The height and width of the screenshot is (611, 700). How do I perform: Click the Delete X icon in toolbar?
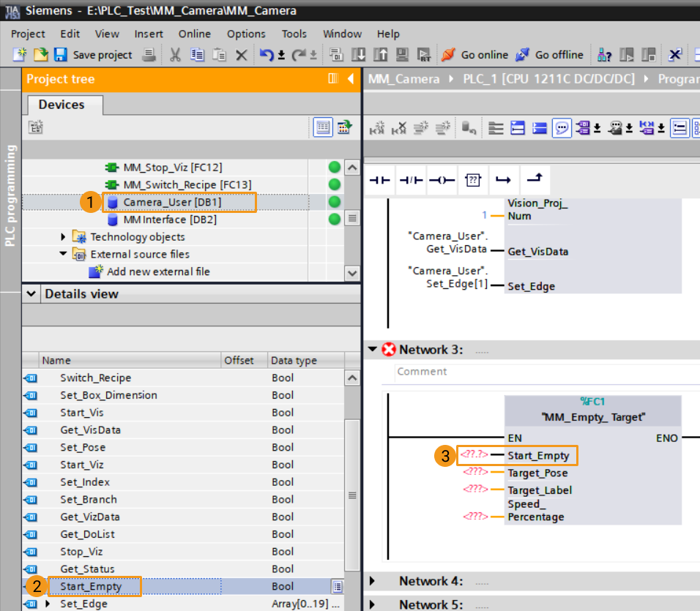coord(241,55)
